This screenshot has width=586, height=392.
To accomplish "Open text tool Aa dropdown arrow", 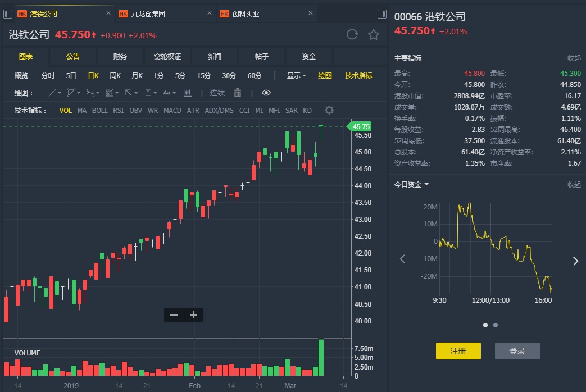I will pos(174,93).
